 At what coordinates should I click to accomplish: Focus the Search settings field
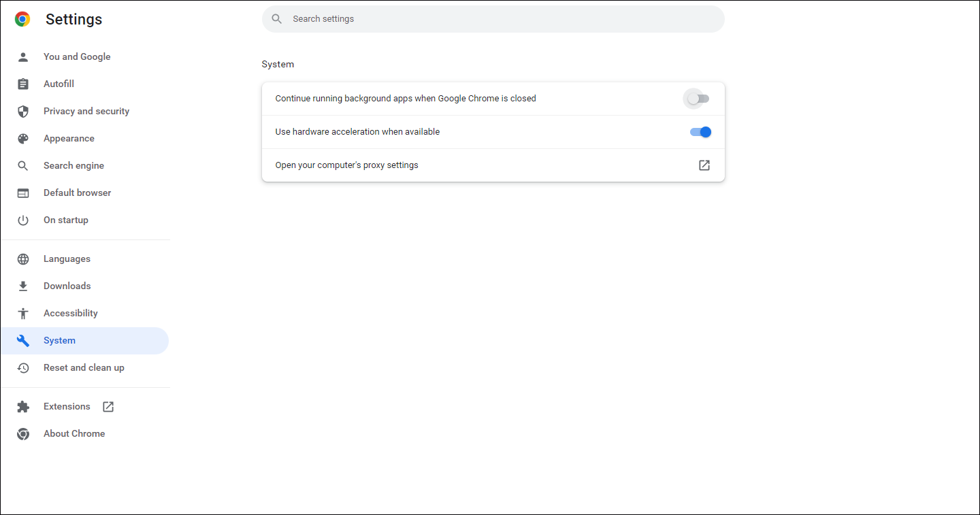pyautogui.click(x=493, y=19)
